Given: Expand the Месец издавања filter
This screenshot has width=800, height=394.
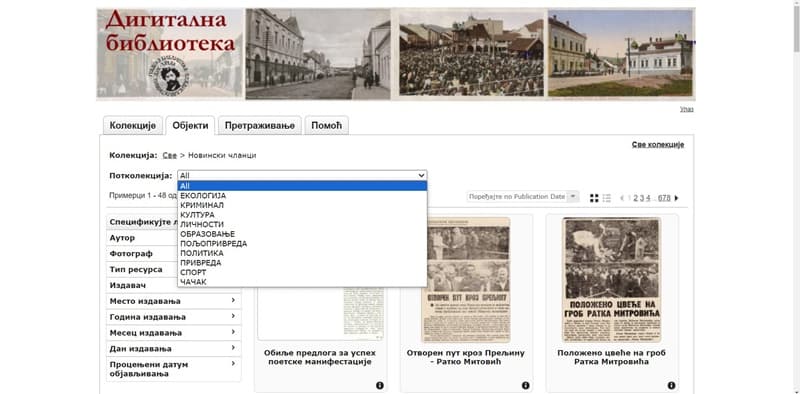Looking at the screenshot, I should (173, 333).
